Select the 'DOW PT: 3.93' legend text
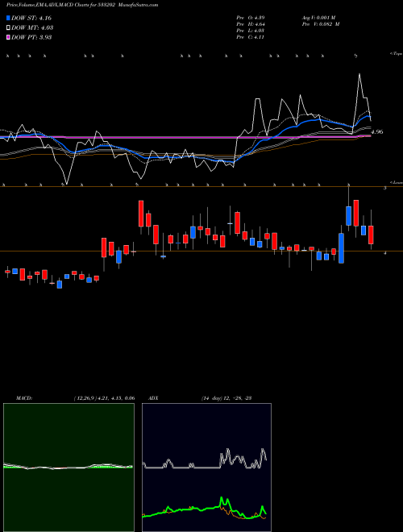403x532 pixels. tap(31, 37)
